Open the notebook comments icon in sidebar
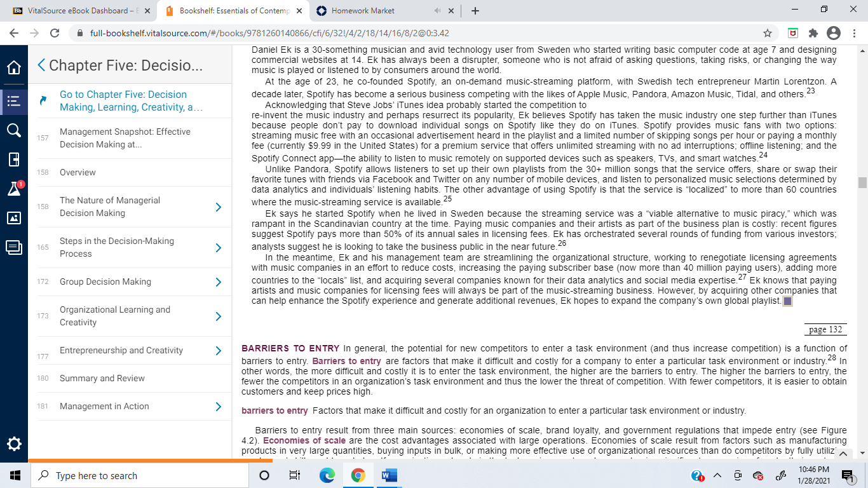The image size is (868, 488). coord(14,247)
